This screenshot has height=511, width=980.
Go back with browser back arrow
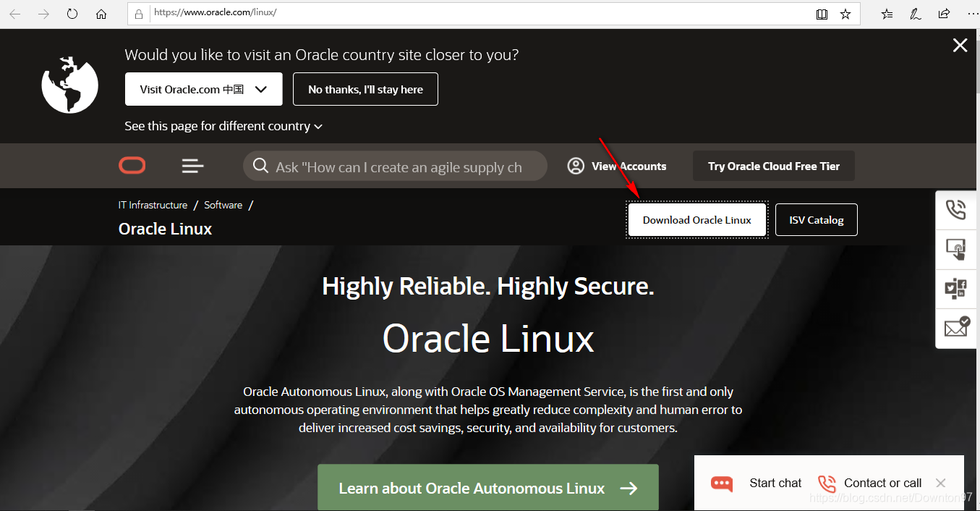(x=15, y=14)
